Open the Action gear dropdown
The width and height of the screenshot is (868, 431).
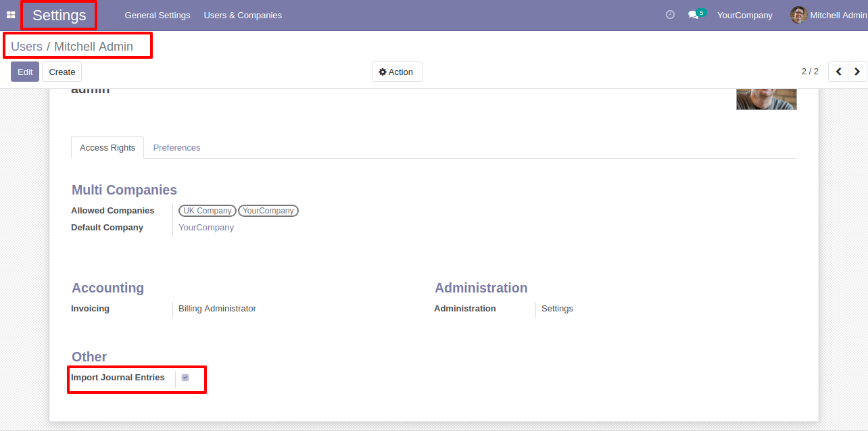pyautogui.click(x=397, y=72)
